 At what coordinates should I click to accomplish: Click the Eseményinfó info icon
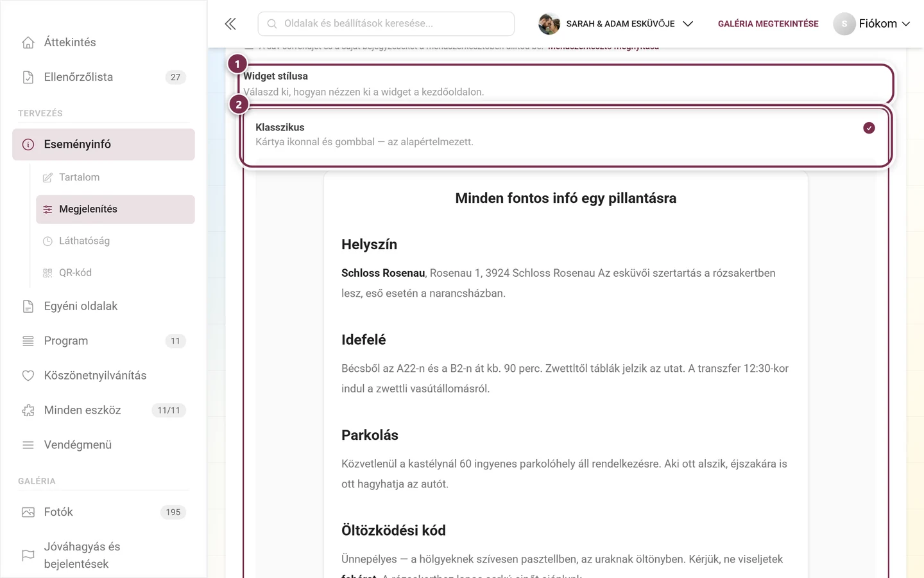click(28, 144)
